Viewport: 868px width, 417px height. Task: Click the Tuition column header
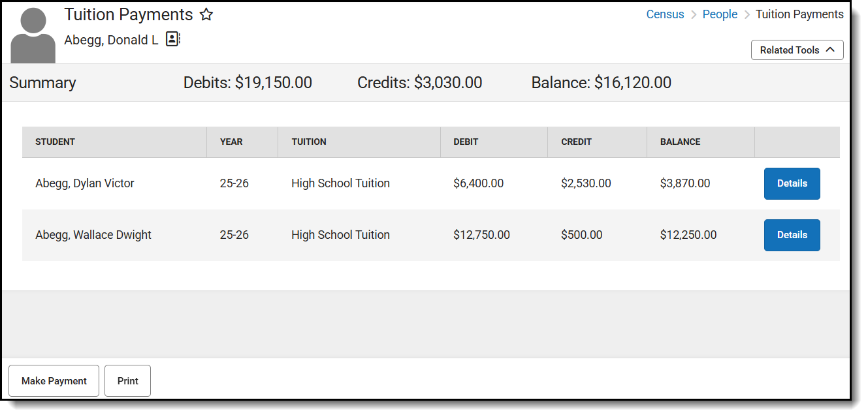pyautogui.click(x=309, y=142)
